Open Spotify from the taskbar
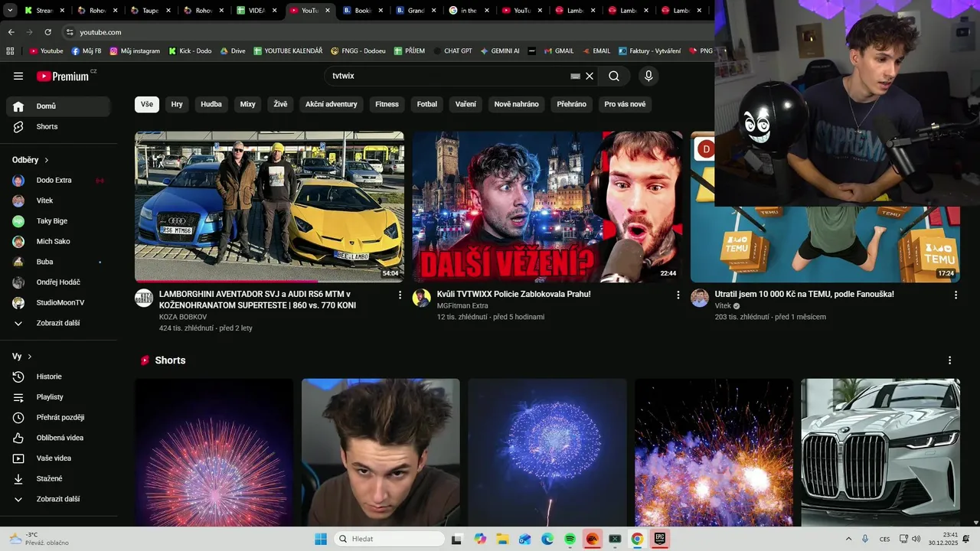 pyautogui.click(x=570, y=539)
